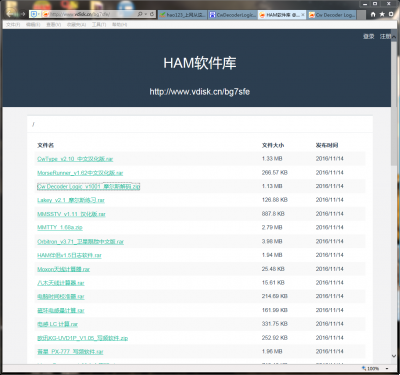Expand the address bar search dropdown arrow
The image size is (400, 375).
click(x=146, y=14)
